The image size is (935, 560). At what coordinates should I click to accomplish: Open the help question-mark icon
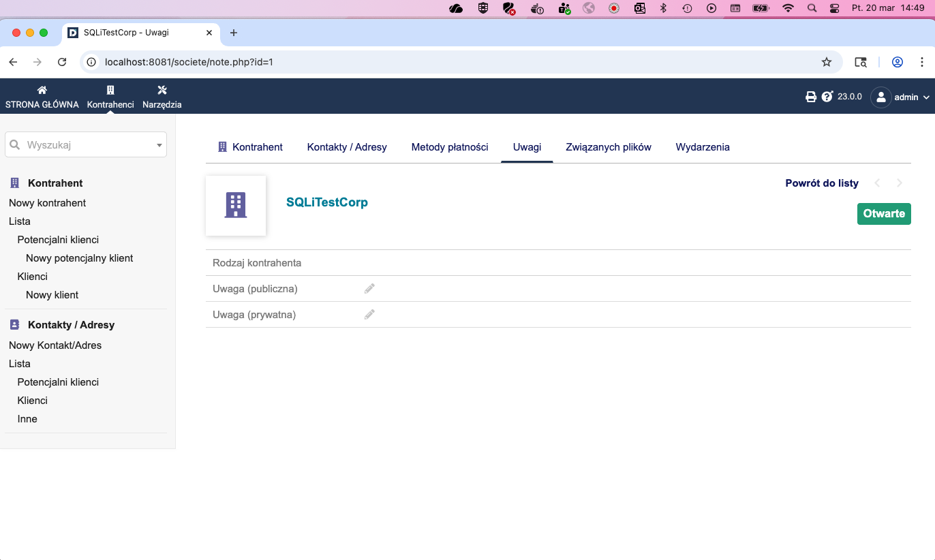tap(827, 97)
